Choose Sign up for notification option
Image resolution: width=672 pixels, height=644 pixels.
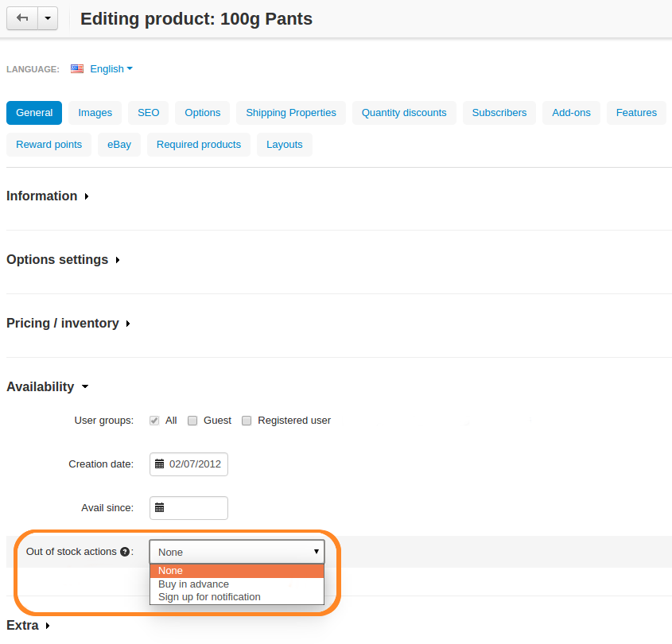[x=237, y=597]
